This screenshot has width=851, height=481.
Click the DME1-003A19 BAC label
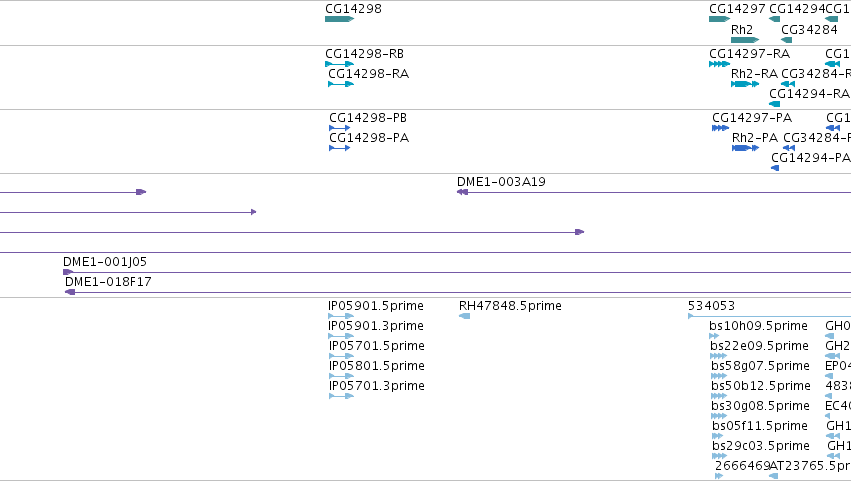[x=501, y=182]
